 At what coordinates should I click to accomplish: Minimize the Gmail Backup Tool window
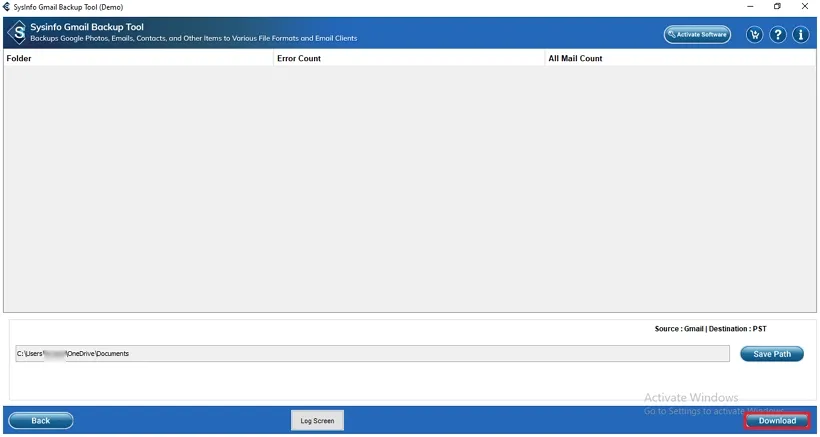click(x=751, y=7)
